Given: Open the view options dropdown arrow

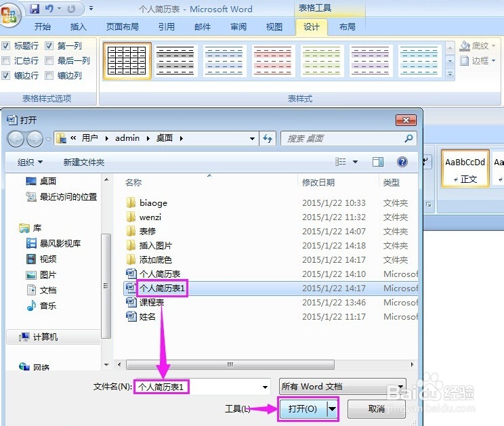Looking at the screenshot, I should 355,162.
